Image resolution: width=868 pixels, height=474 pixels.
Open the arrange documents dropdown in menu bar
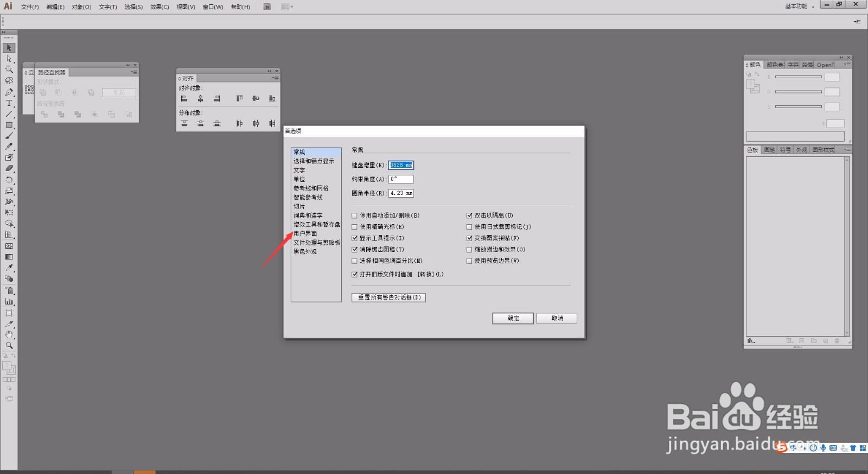click(x=287, y=7)
